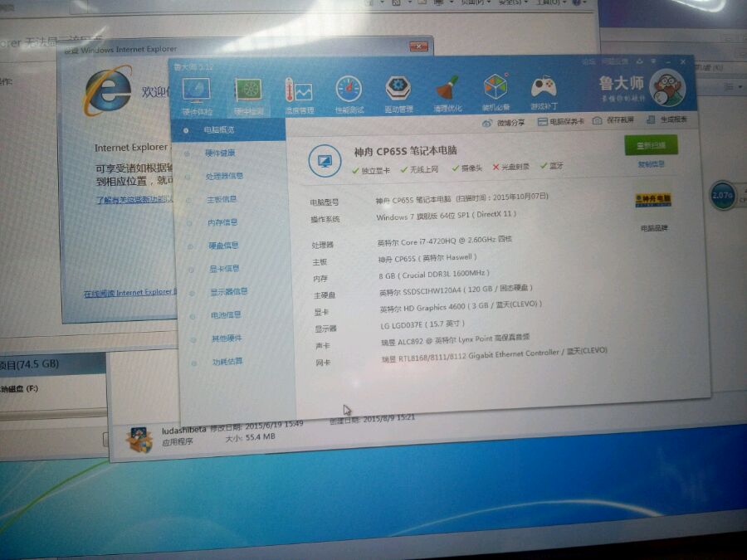Click disk value 英特尔 SSDSCIHW120A4
This screenshot has width=747, height=560.
point(456,290)
